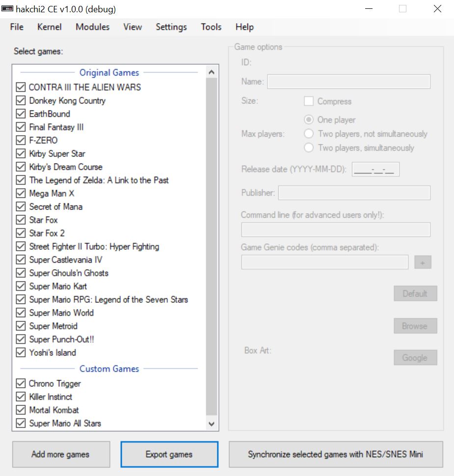Click the Game Genie codes field

pyautogui.click(x=325, y=262)
